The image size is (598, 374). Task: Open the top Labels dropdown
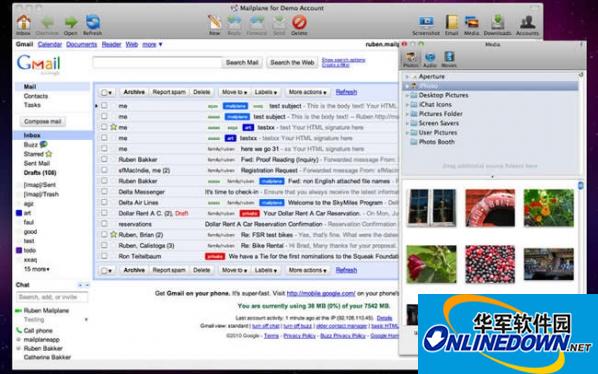coord(265,92)
